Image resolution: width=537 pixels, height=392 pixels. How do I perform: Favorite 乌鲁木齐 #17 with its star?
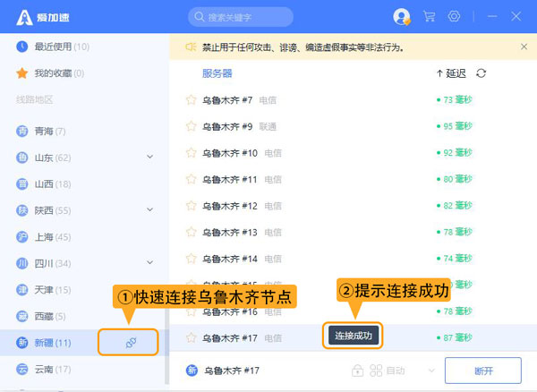point(192,338)
